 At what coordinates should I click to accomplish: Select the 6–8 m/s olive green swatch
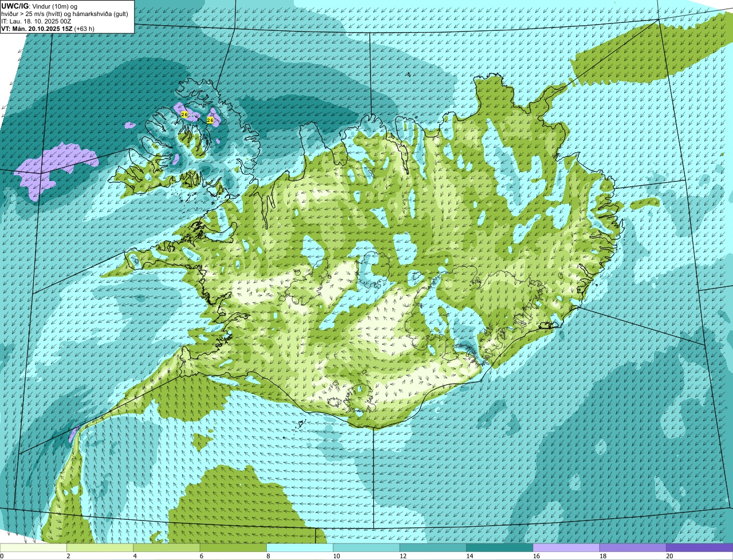coord(233,547)
